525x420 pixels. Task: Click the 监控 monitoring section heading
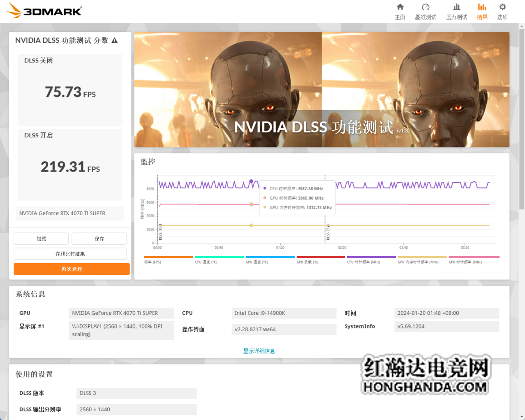pos(148,162)
